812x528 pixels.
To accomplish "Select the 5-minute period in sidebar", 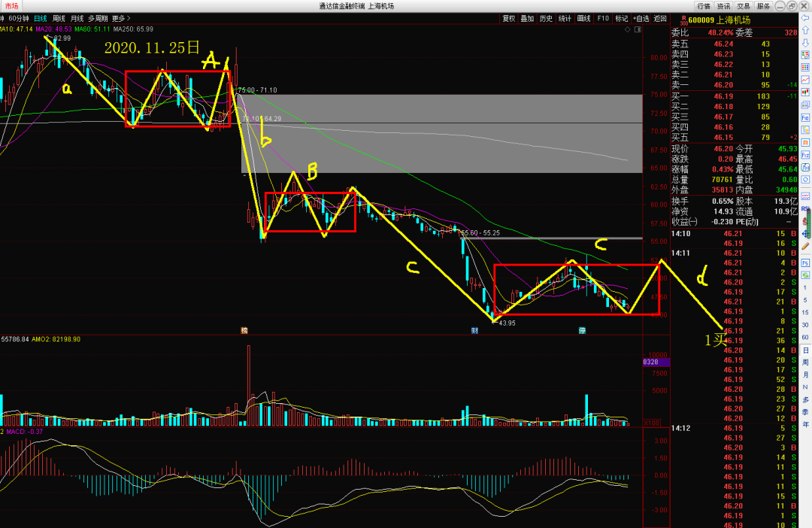I will (x=805, y=300).
